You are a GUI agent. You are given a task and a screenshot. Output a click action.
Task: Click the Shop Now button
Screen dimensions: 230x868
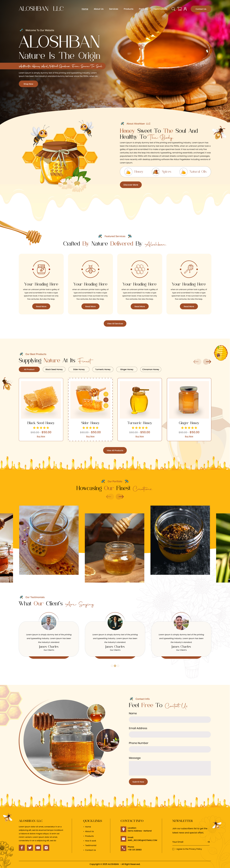click(28, 84)
